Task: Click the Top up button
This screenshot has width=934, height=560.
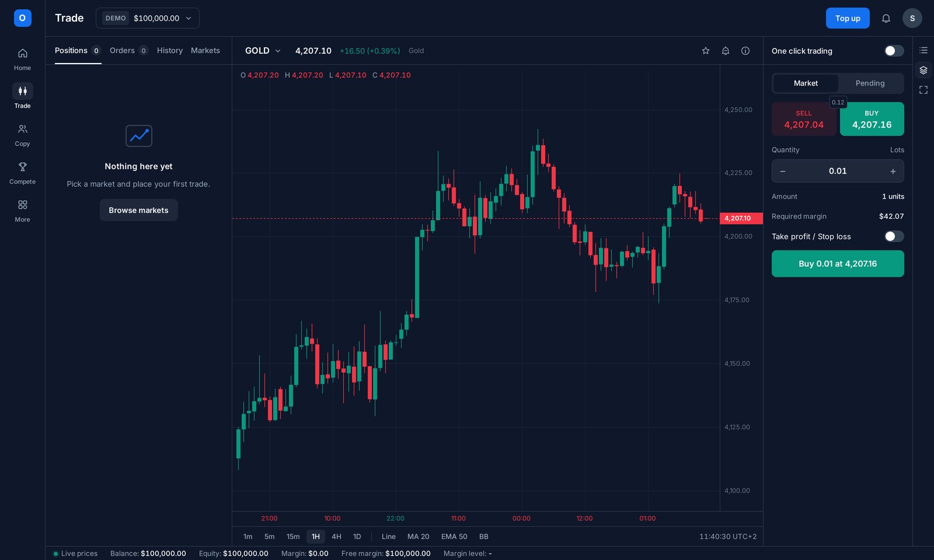Action: pyautogui.click(x=847, y=18)
